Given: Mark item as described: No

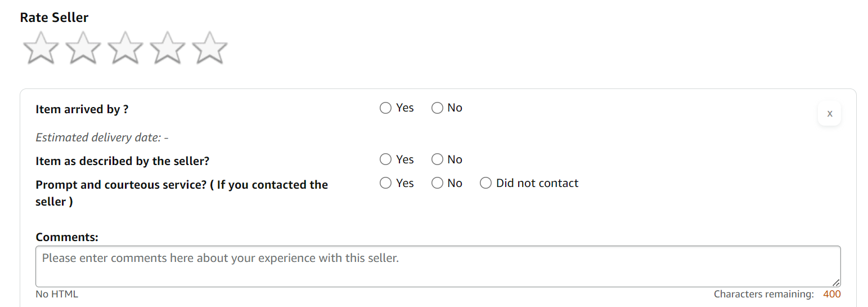Looking at the screenshot, I should pyautogui.click(x=437, y=160).
